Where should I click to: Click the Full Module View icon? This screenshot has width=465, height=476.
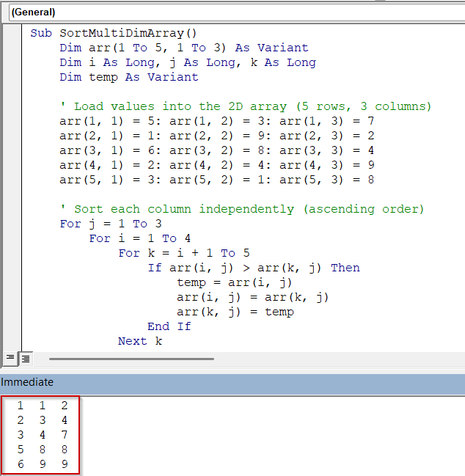point(25,359)
